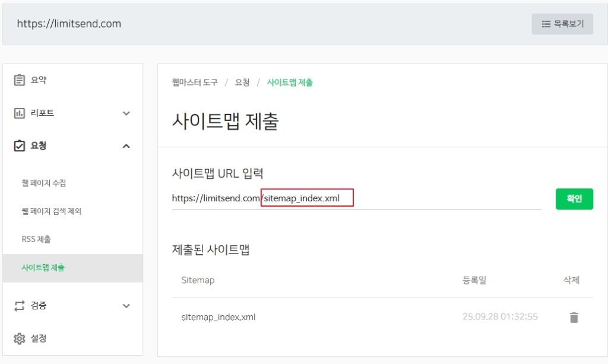Click the sitemap_index.xml entry in the table
This screenshot has width=608, height=364.
point(218,317)
